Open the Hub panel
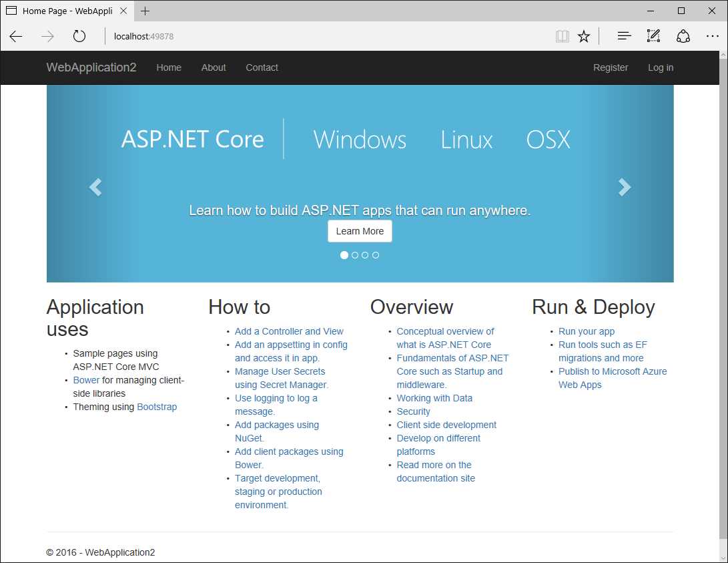 point(623,36)
